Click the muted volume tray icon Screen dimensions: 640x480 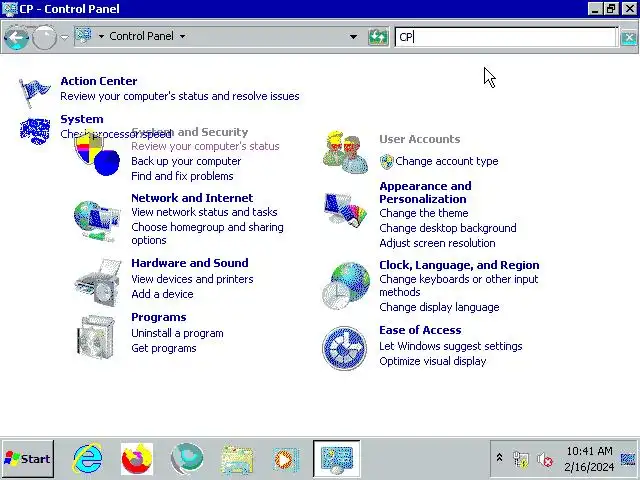pyautogui.click(x=544, y=460)
